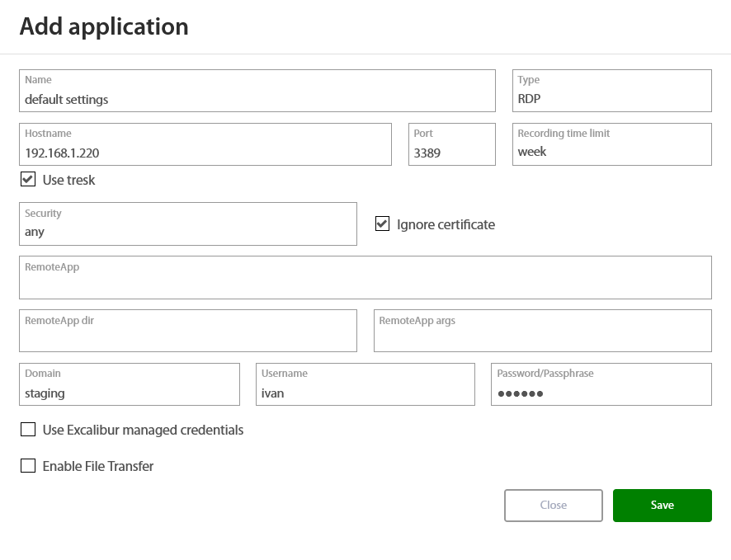Focus the RemoteApp dir input
Image resolution: width=731 pixels, height=560 pixels.
pyautogui.click(x=187, y=332)
